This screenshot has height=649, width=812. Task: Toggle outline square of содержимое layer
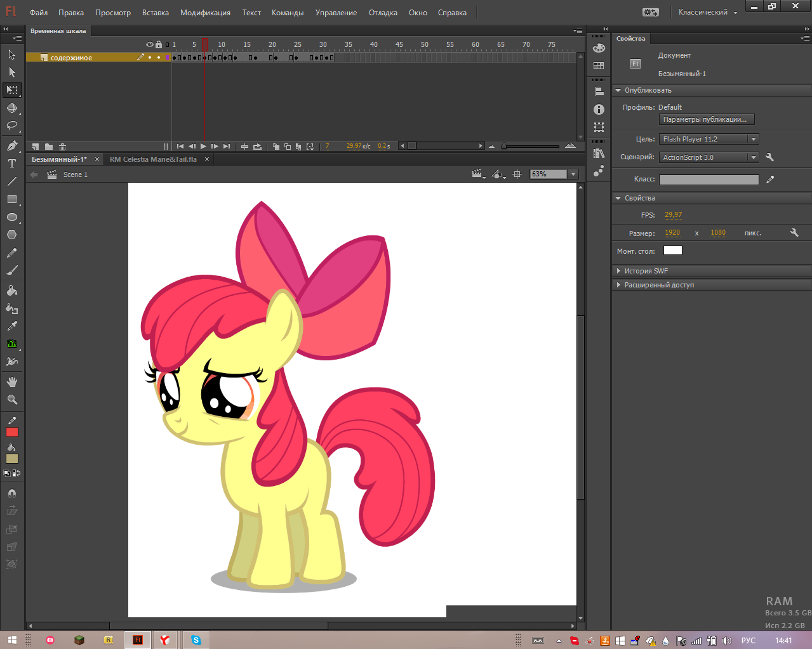tap(168, 58)
